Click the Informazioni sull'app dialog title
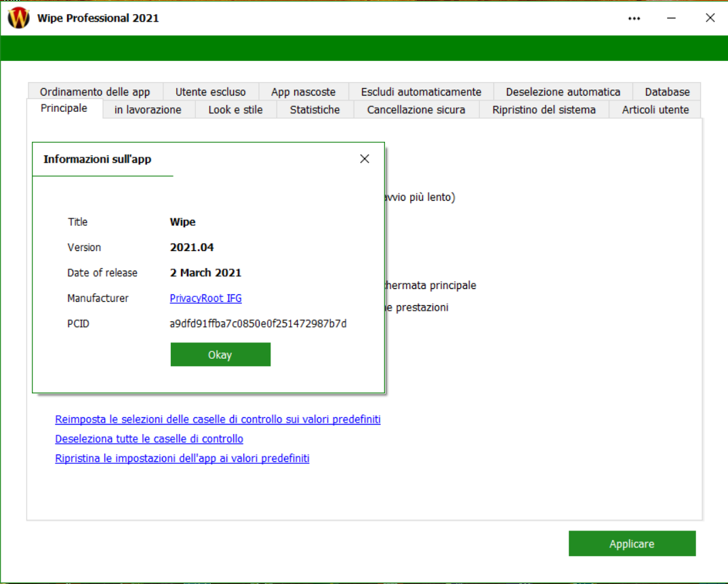The width and height of the screenshot is (728, 584). tap(98, 159)
